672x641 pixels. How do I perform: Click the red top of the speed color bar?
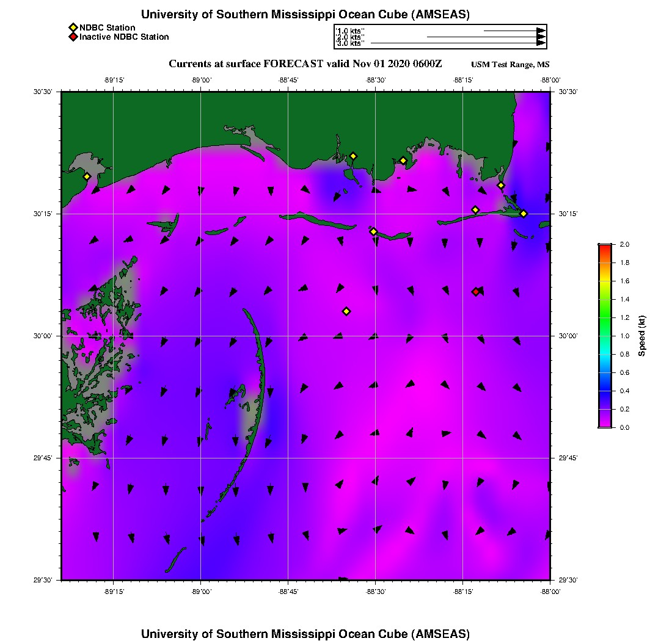(604, 246)
